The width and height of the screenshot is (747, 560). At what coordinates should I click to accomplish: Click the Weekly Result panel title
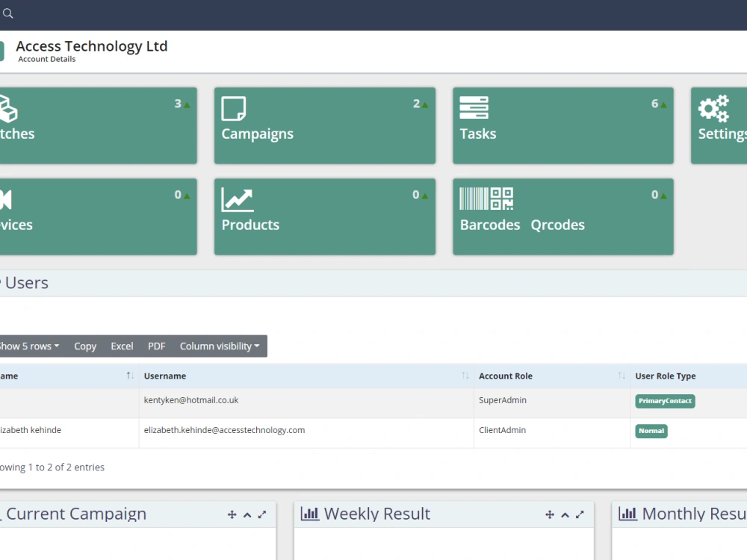pos(376,514)
